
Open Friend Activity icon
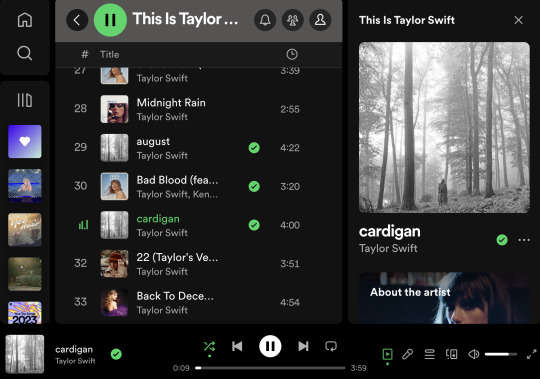pyautogui.click(x=293, y=20)
